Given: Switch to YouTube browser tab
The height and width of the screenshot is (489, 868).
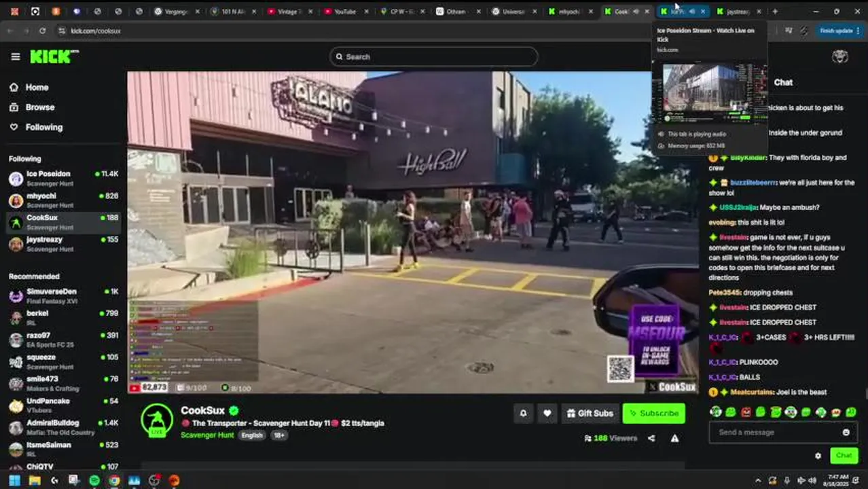Looking at the screenshot, I should (344, 12).
